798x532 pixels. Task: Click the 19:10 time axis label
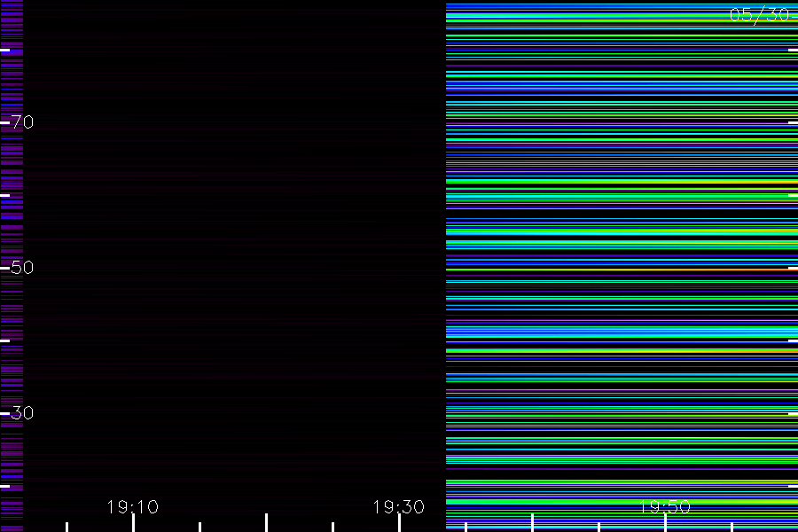click(x=133, y=506)
